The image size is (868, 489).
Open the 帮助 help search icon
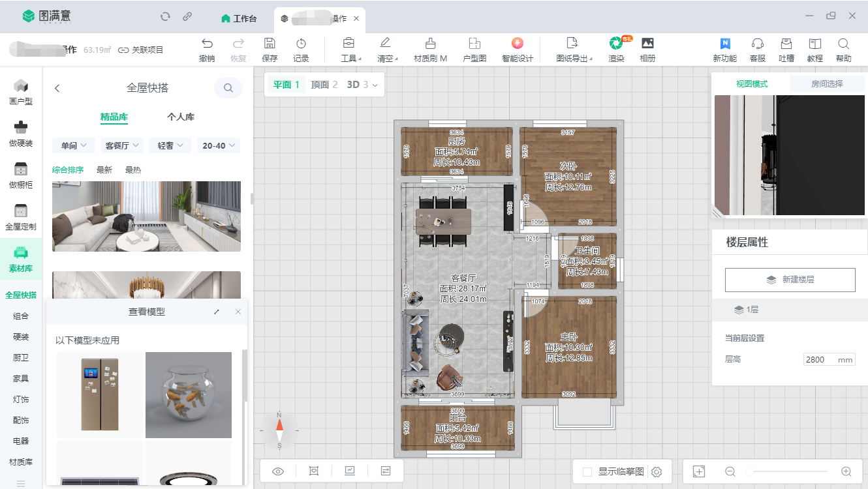coord(844,44)
